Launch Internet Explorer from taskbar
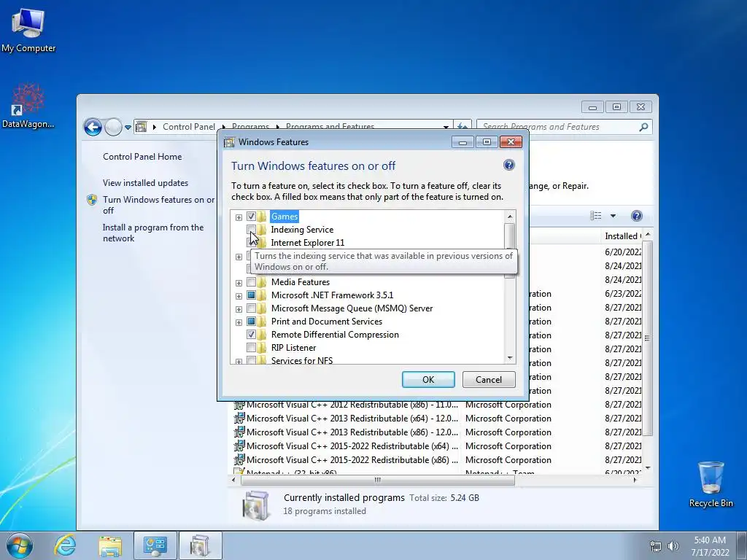The height and width of the screenshot is (560, 747). [65, 545]
